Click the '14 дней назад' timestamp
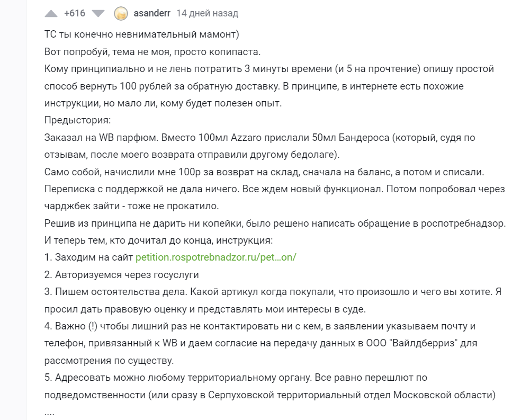 (x=207, y=13)
